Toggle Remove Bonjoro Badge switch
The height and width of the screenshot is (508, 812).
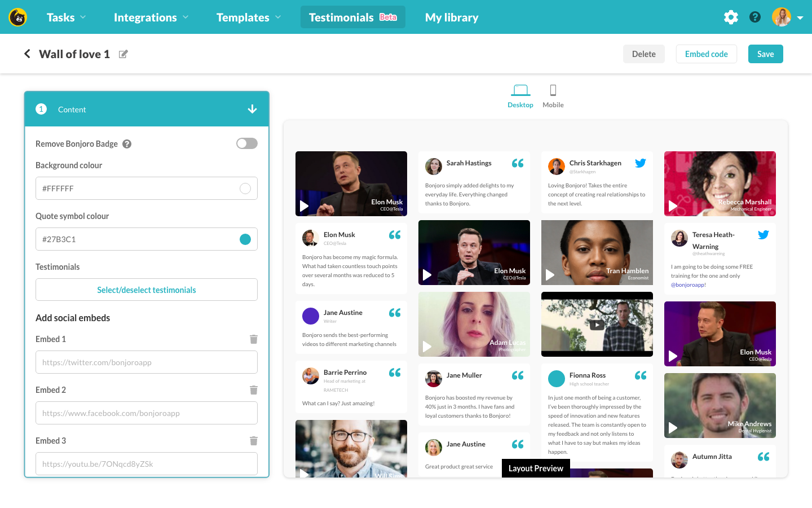point(247,143)
